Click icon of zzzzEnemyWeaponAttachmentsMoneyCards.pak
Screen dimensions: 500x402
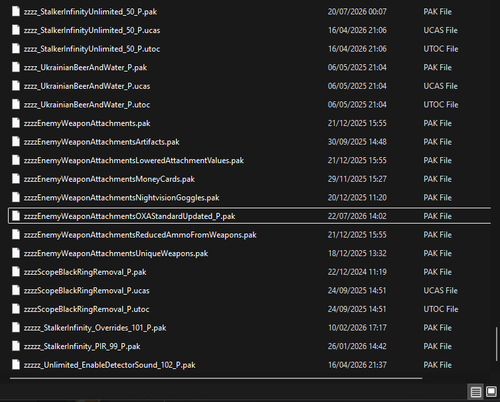click(x=16, y=179)
